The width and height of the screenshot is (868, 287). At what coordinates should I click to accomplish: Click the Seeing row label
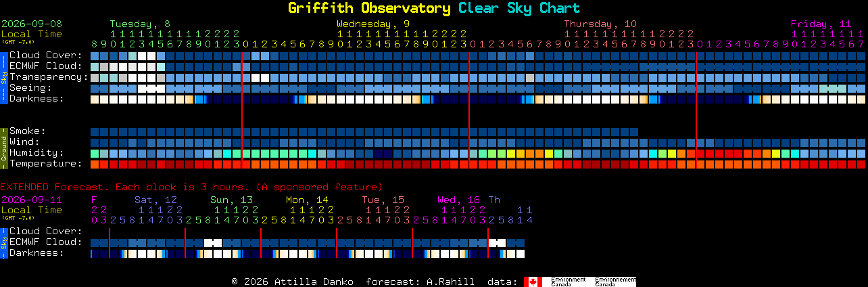[30, 87]
